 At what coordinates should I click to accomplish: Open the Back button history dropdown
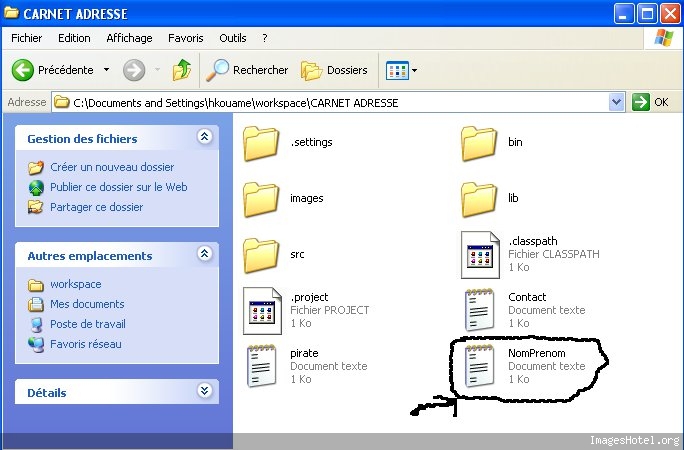coord(105,70)
